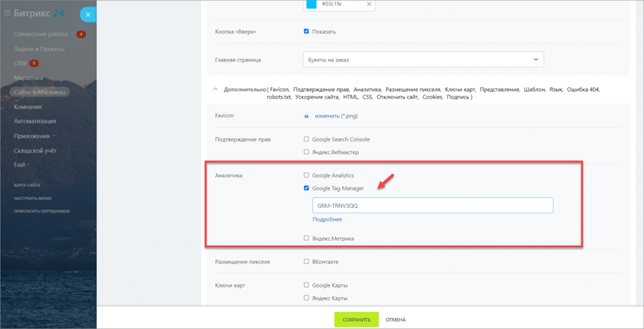Jump to Шаблон in Дополнительно list
Image resolution: width=644 pixels, height=329 pixels.
[x=535, y=89]
